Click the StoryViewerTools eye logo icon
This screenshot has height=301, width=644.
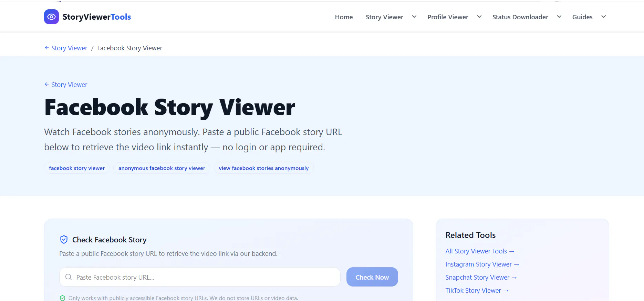tap(51, 17)
